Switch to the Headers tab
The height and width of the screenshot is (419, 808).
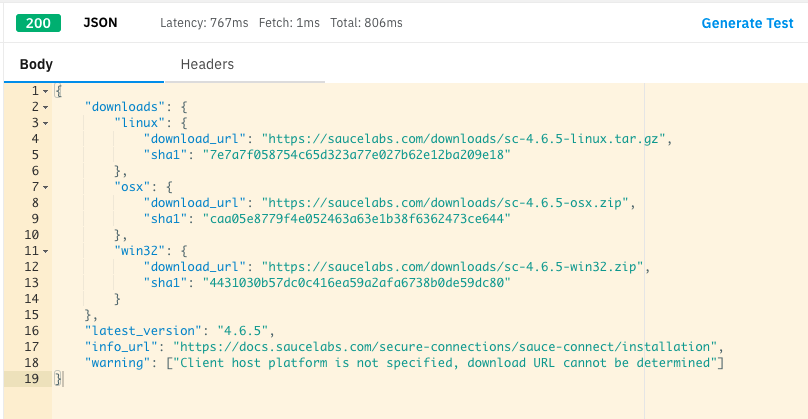(207, 64)
